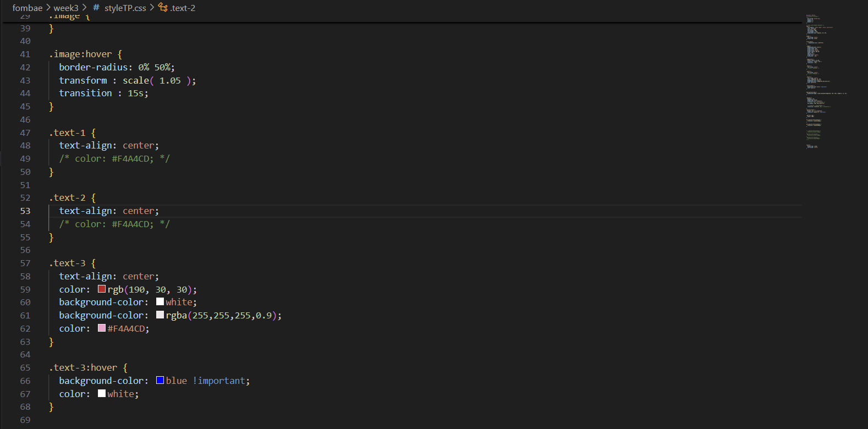Click the transition: 15s declaration
Viewport: 868px width, 429px height.
(103, 94)
